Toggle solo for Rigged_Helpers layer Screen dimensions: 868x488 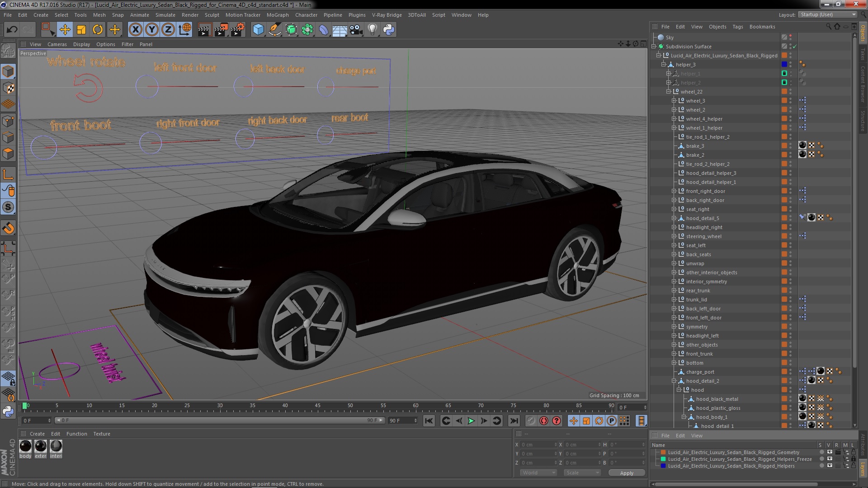click(x=822, y=466)
